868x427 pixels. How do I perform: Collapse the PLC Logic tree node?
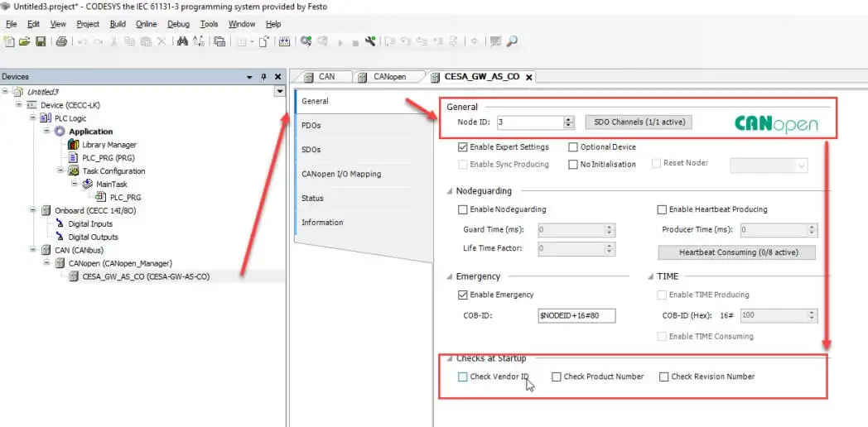[x=33, y=118]
